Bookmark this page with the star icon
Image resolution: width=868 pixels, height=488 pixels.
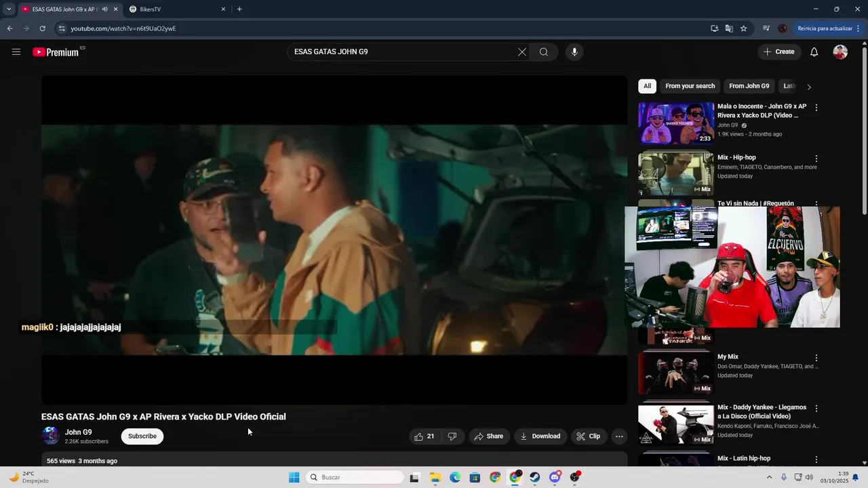point(744,28)
